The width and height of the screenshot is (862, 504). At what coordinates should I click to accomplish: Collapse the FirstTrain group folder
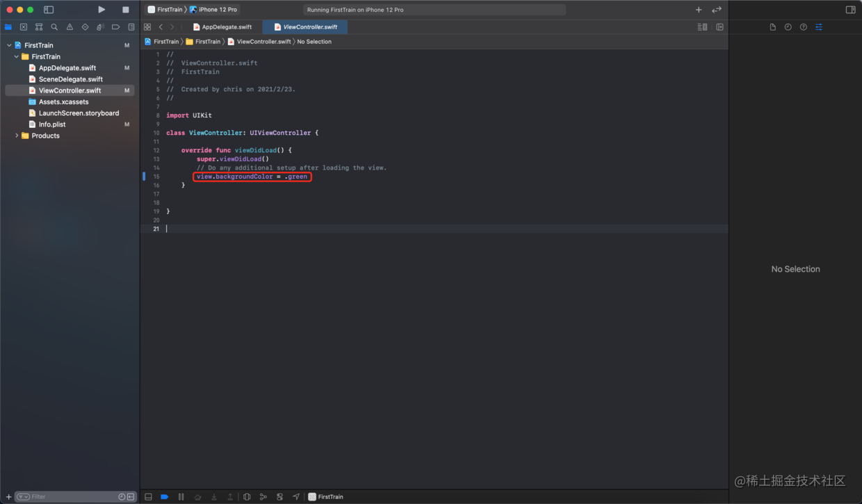pos(16,56)
